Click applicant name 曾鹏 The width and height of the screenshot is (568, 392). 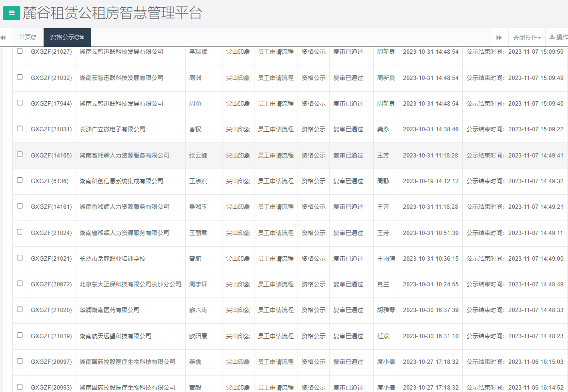click(195, 259)
